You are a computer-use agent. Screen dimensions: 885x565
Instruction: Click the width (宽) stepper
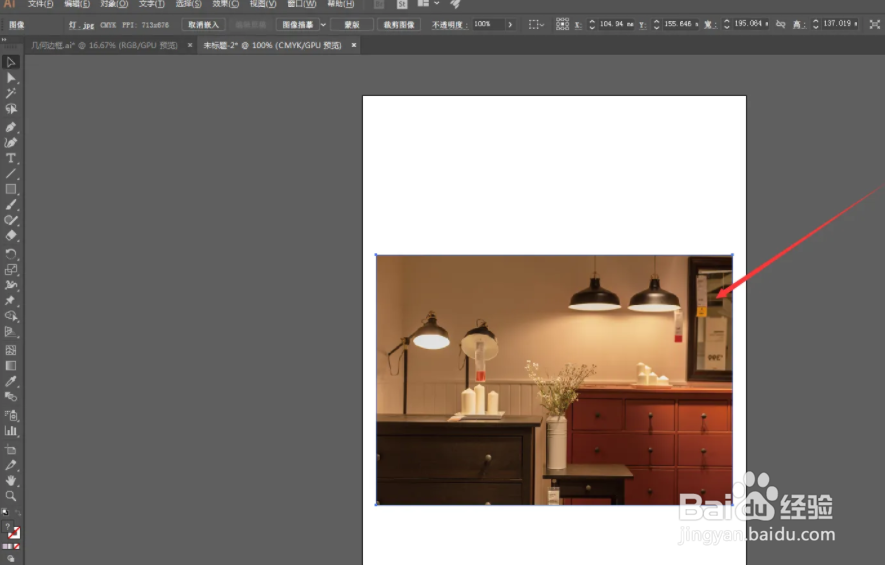pyautogui.click(x=726, y=24)
